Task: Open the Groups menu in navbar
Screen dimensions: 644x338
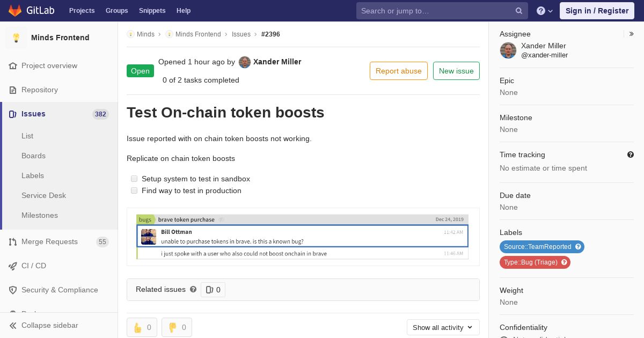Action: tap(116, 11)
